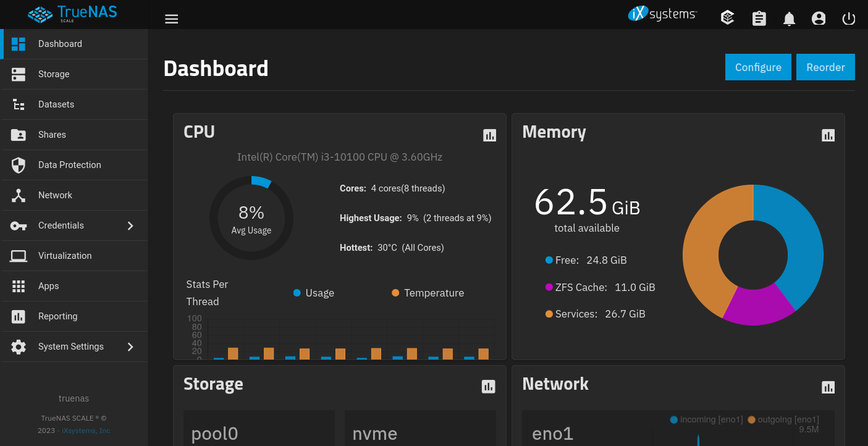Click the Free: 24.8 GiB entry

[x=586, y=260]
